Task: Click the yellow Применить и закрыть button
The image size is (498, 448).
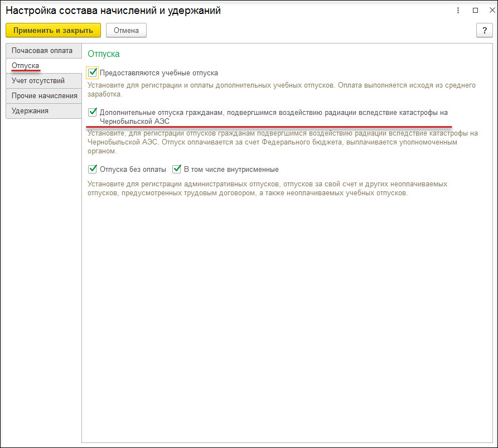Action: (53, 30)
